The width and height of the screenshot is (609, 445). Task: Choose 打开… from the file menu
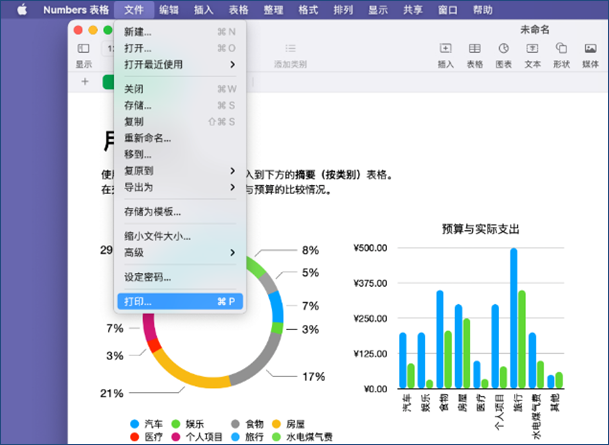click(180, 48)
